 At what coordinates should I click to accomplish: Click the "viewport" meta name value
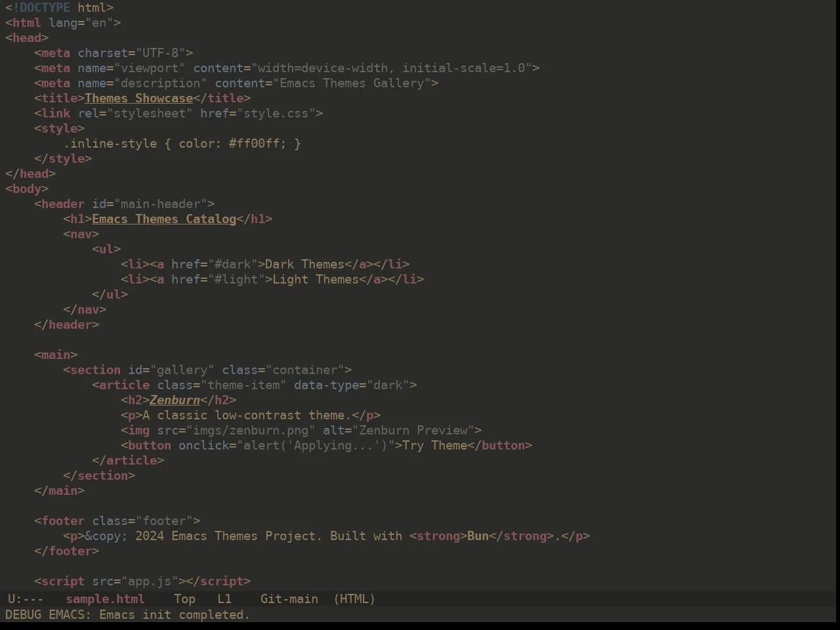click(x=150, y=68)
